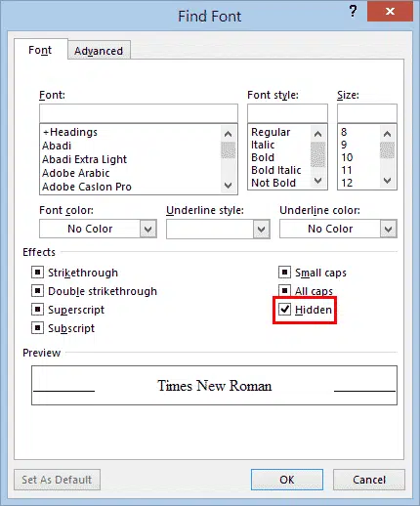Click the OK button
420x506 pixels.
tap(287, 480)
